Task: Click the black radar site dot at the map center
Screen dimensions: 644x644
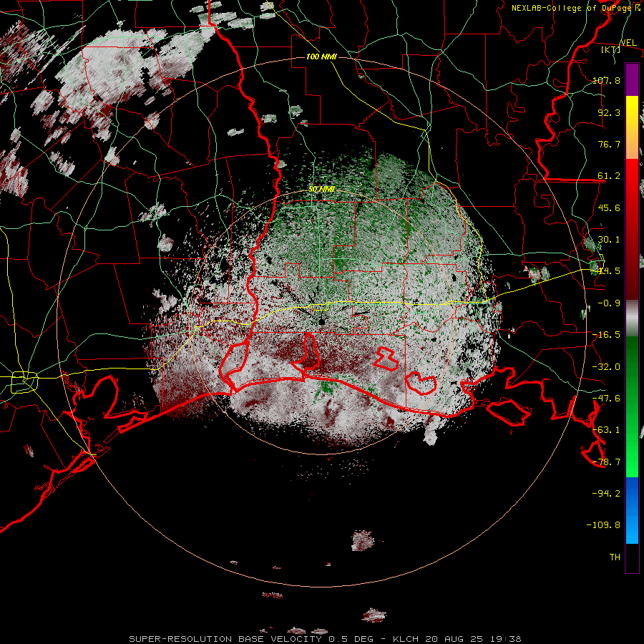Action: tap(321, 322)
